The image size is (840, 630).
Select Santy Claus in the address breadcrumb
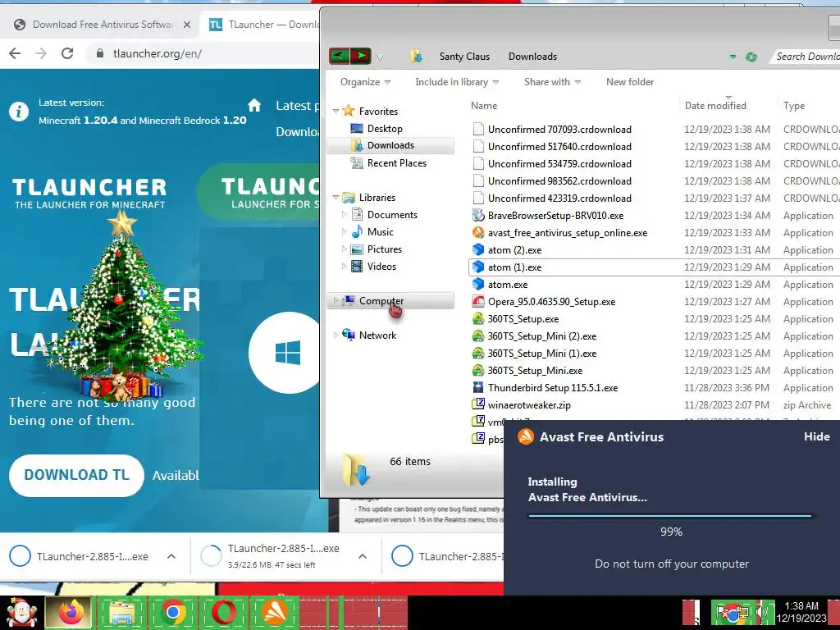pyautogui.click(x=464, y=57)
